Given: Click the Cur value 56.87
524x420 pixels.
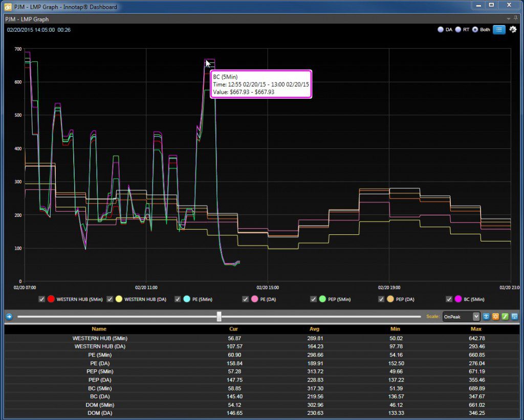Looking at the screenshot, I should (234, 339).
